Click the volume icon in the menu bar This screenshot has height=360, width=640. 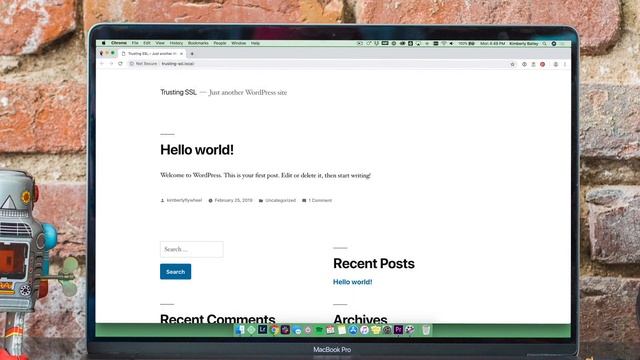451,43
